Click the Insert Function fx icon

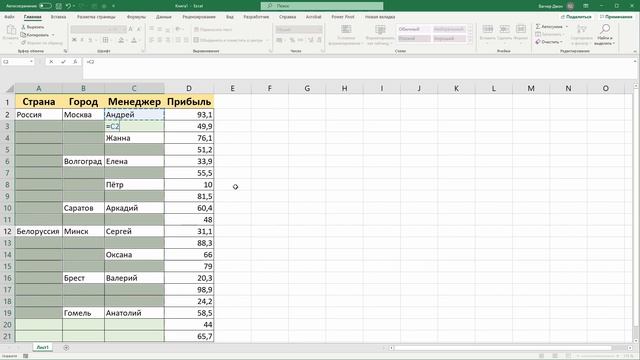pos(75,62)
